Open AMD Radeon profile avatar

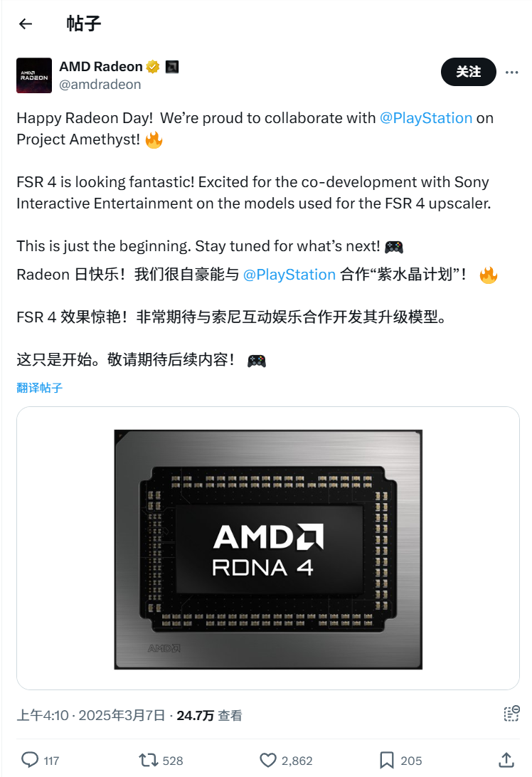coord(34,75)
